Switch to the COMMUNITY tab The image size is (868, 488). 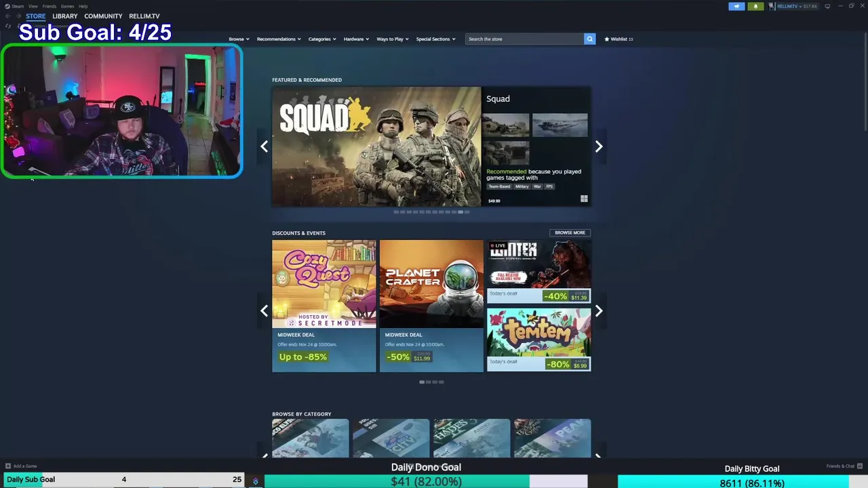pyautogui.click(x=103, y=16)
